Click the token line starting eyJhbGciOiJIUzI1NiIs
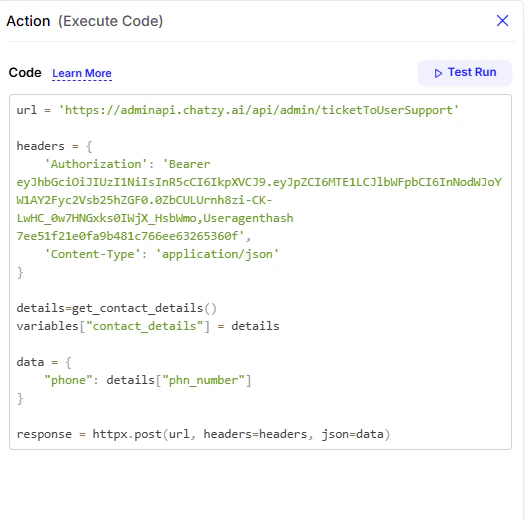 [x=259, y=182]
